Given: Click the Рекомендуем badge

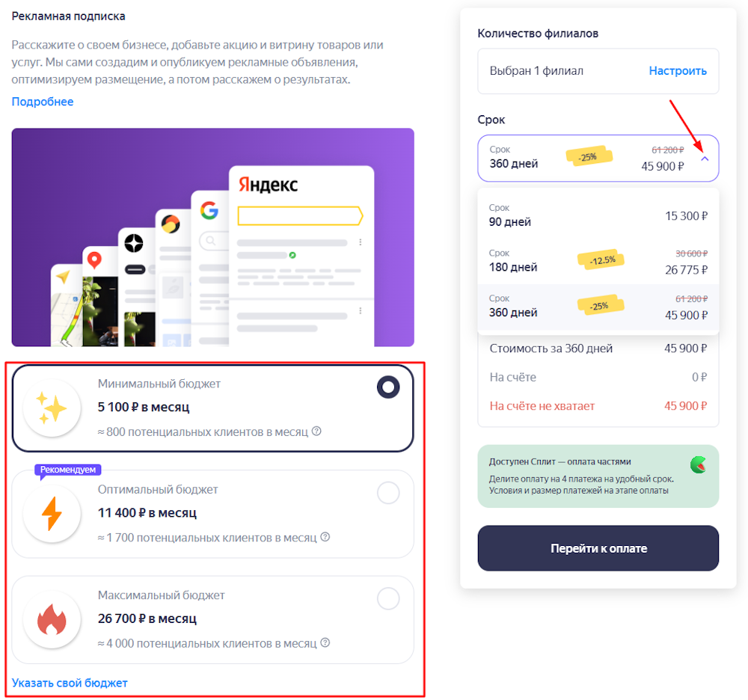Looking at the screenshot, I should pos(68,470).
